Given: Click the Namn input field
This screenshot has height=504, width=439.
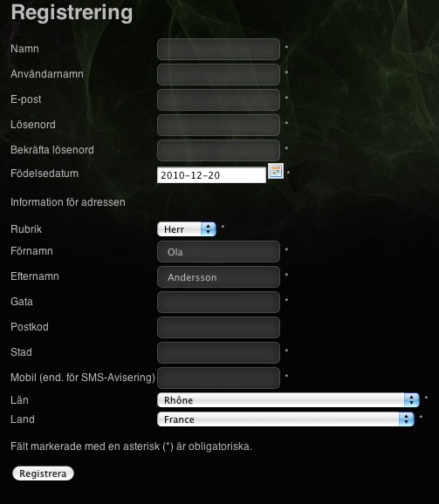Looking at the screenshot, I should tap(218, 49).
